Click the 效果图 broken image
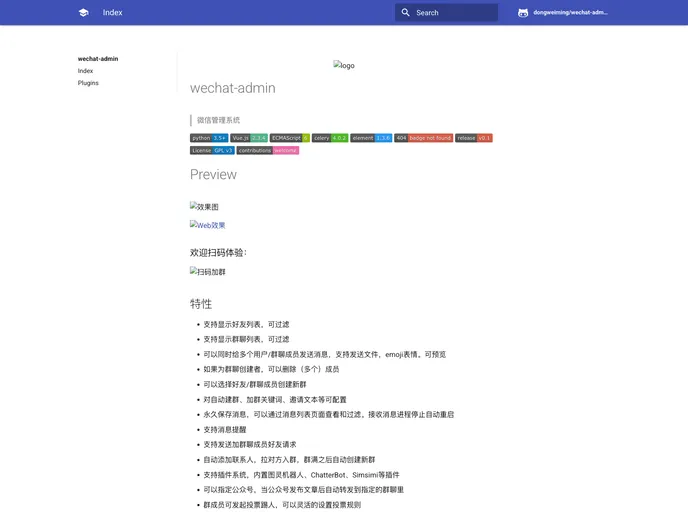 204,206
